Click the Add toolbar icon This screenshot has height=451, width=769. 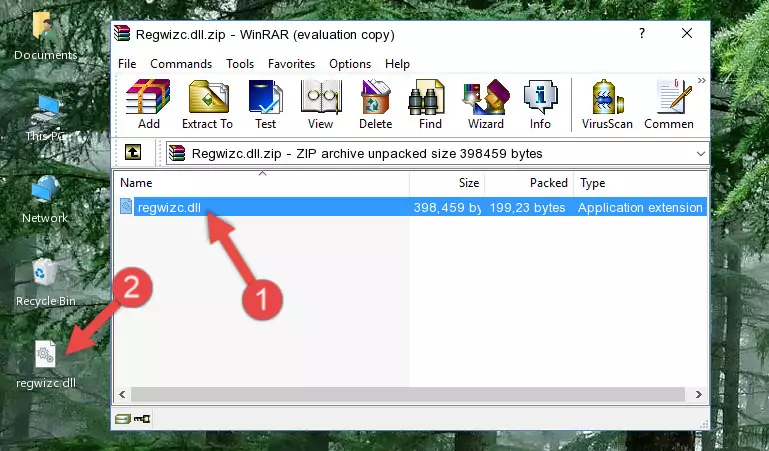(x=148, y=104)
